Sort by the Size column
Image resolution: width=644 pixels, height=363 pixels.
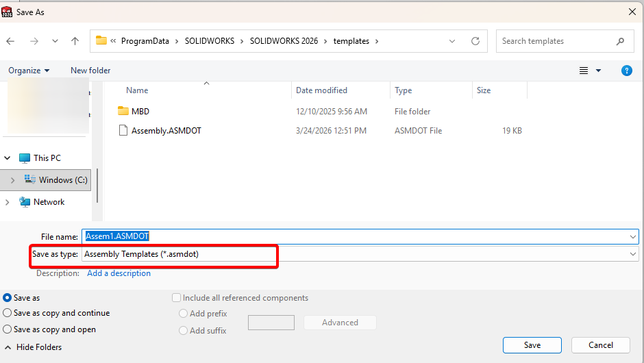pyautogui.click(x=484, y=90)
